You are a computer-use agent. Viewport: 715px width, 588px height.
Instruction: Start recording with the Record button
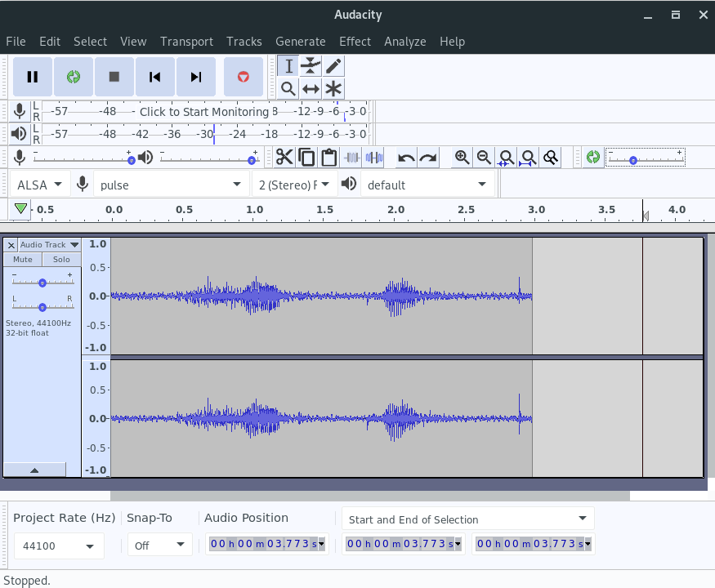click(x=244, y=77)
